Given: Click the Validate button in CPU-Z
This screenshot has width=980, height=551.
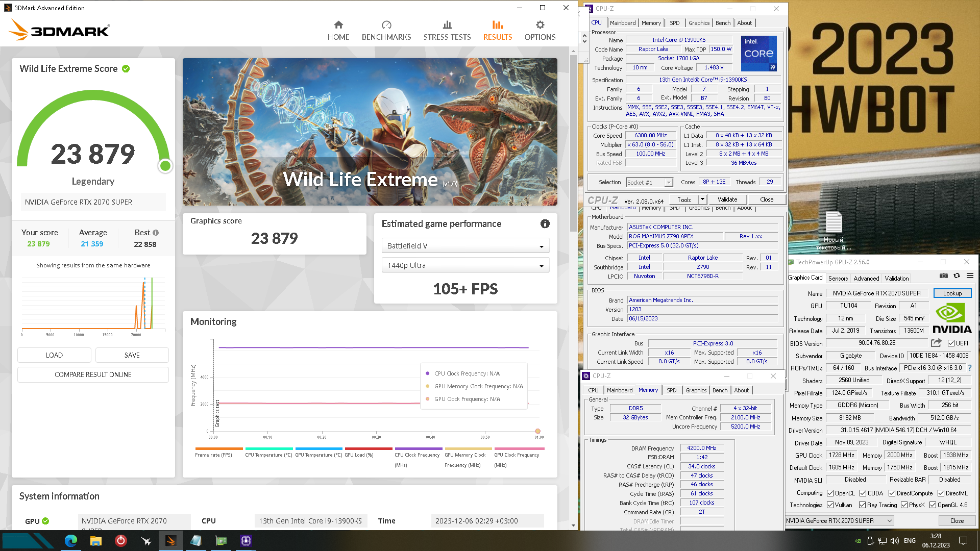Looking at the screenshot, I should [x=727, y=199].
